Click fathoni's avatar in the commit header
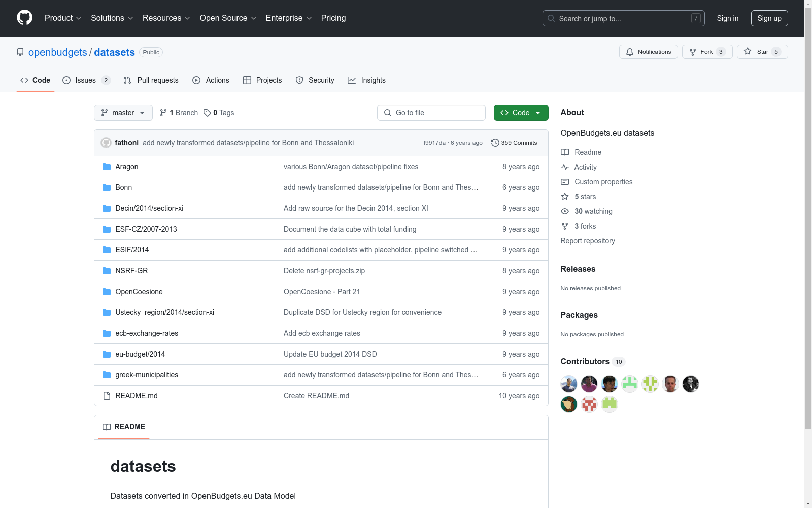Viewport: 812px width, 508px height. pyautogui.click(x=106, y=143)
